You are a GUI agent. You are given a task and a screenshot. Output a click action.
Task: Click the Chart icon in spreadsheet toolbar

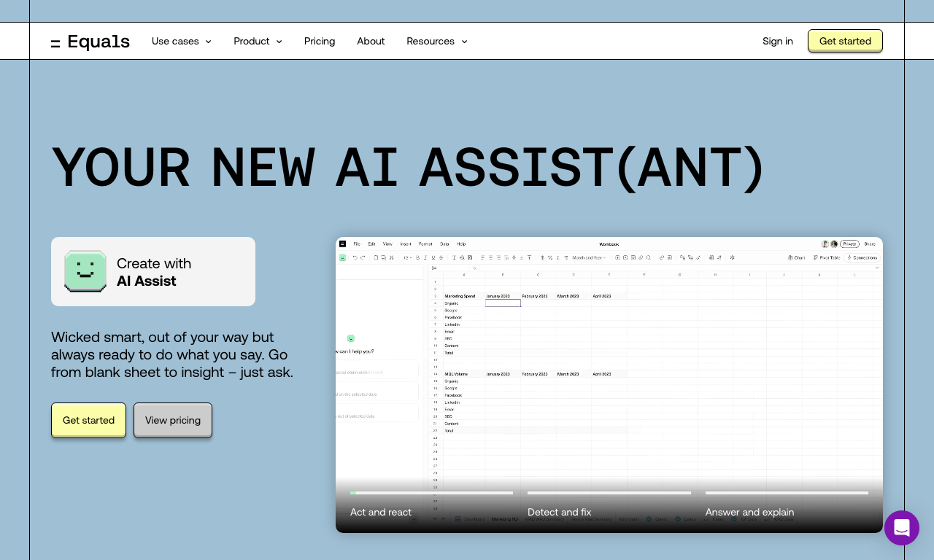tap(797, 257)
